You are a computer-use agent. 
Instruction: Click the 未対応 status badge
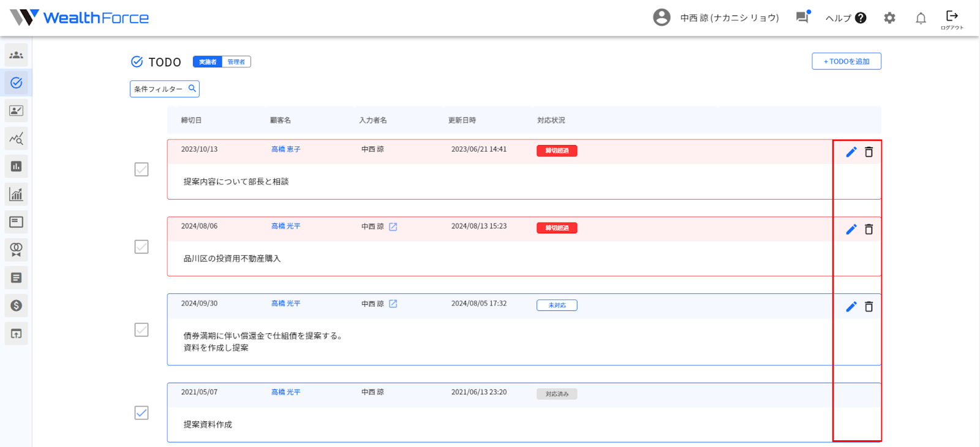coord(557,305)
